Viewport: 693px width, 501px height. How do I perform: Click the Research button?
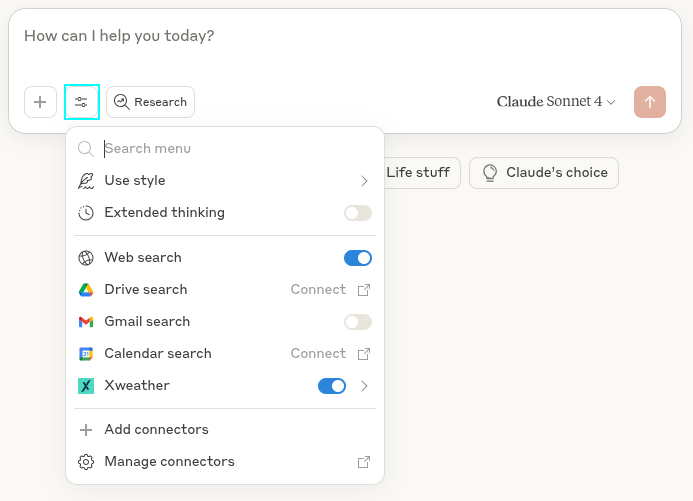150,102
